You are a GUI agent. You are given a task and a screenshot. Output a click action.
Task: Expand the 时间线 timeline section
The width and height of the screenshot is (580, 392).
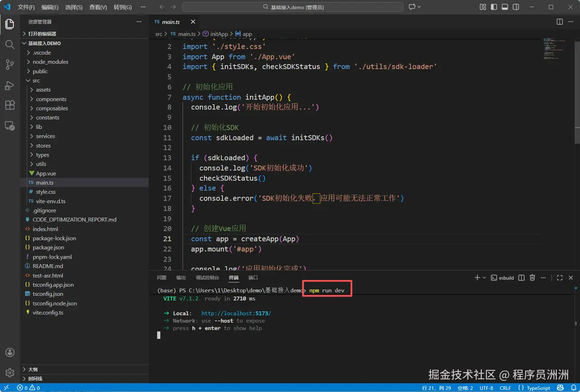84,378
